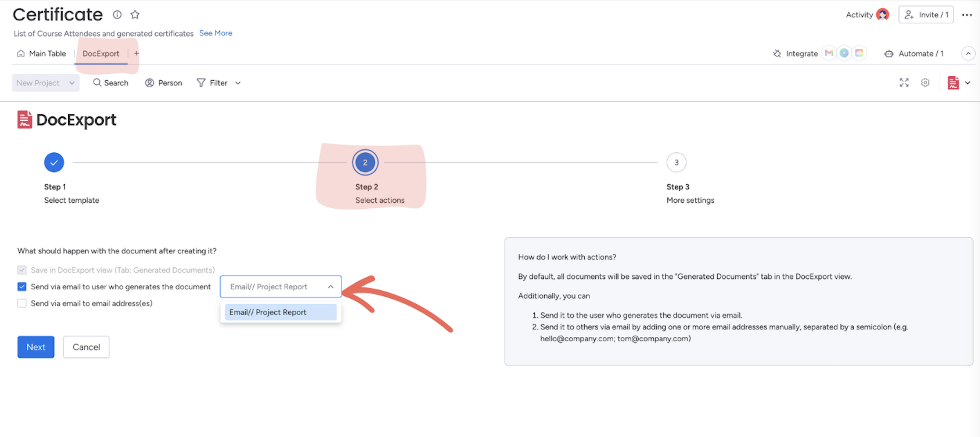Expand the chevron next to DocExport toolbar icon
The image size is (980, 437).
tap(967, 83)
